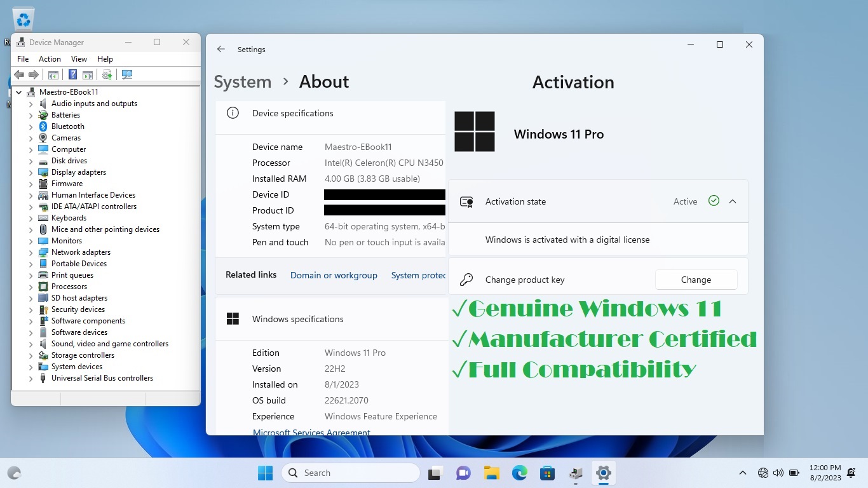
Task: Click the battery tray icon
Action: (794, 473)
